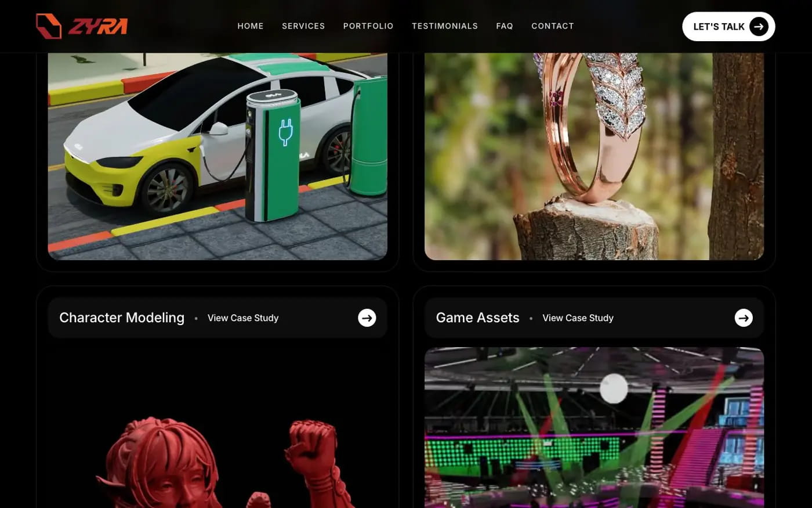This screenshot has height=508, width=812.
Task: View Case Study for Character Modeling
Action: pos(243,318)
